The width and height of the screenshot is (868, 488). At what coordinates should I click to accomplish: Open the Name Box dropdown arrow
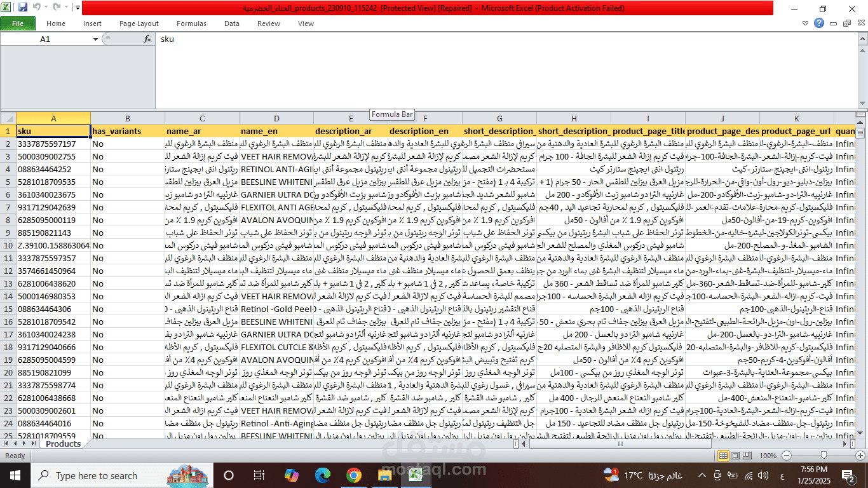pyautogui.click(x=95, y=39)
